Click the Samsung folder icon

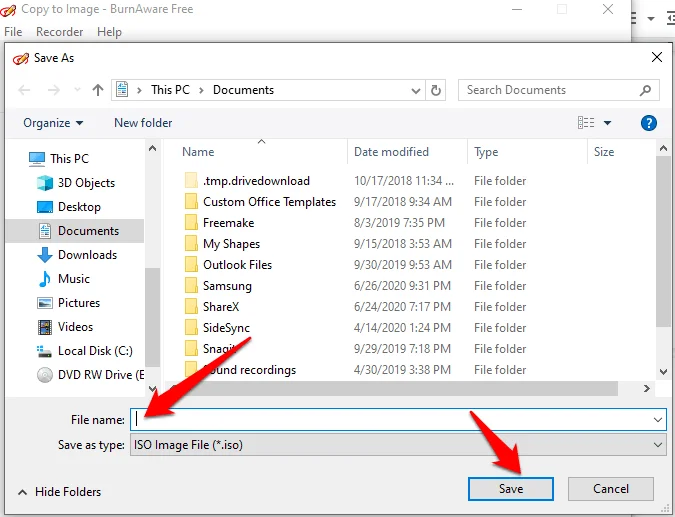(x=191, y=285)
